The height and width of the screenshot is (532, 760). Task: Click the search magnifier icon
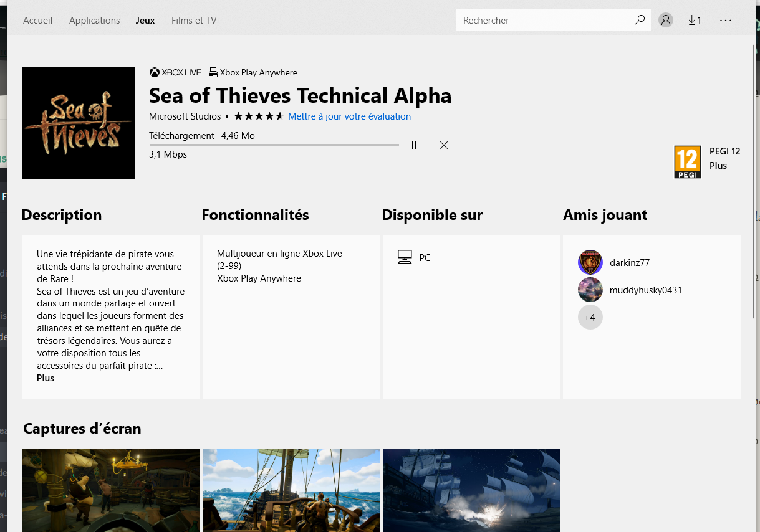[x=639, y=20]
